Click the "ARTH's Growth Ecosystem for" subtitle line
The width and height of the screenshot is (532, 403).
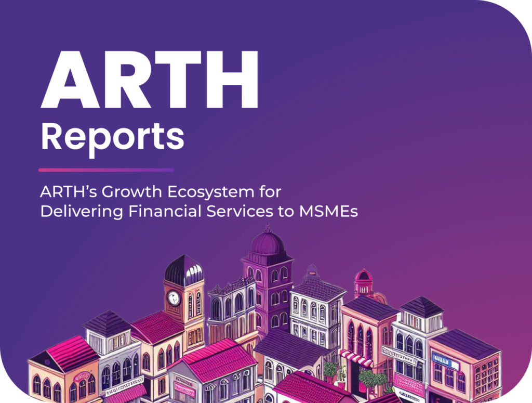click(x=161, y=192)
